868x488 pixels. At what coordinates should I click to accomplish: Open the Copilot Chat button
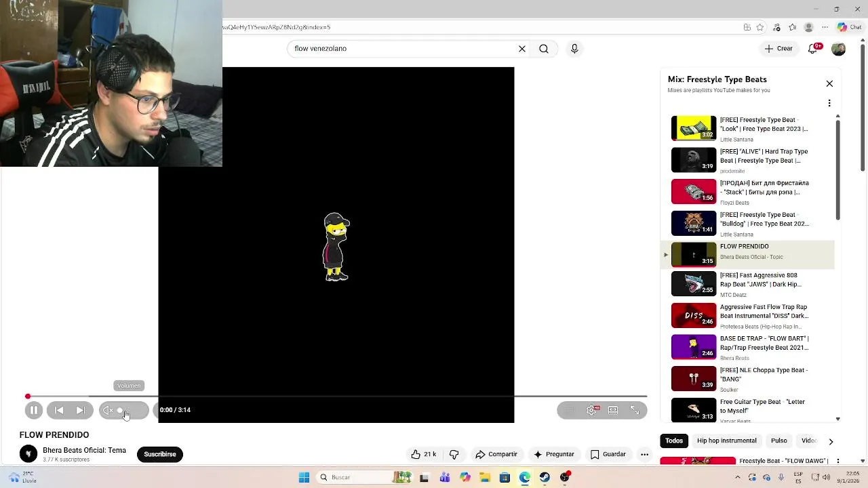(849, 27)
